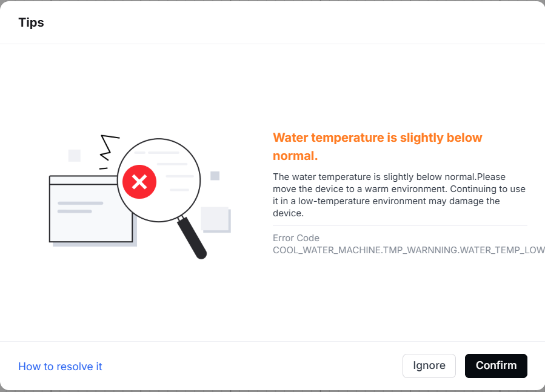Confirm the water temperature warning
The height and width of the screenshot is (392, 545).
pos(496,365)
